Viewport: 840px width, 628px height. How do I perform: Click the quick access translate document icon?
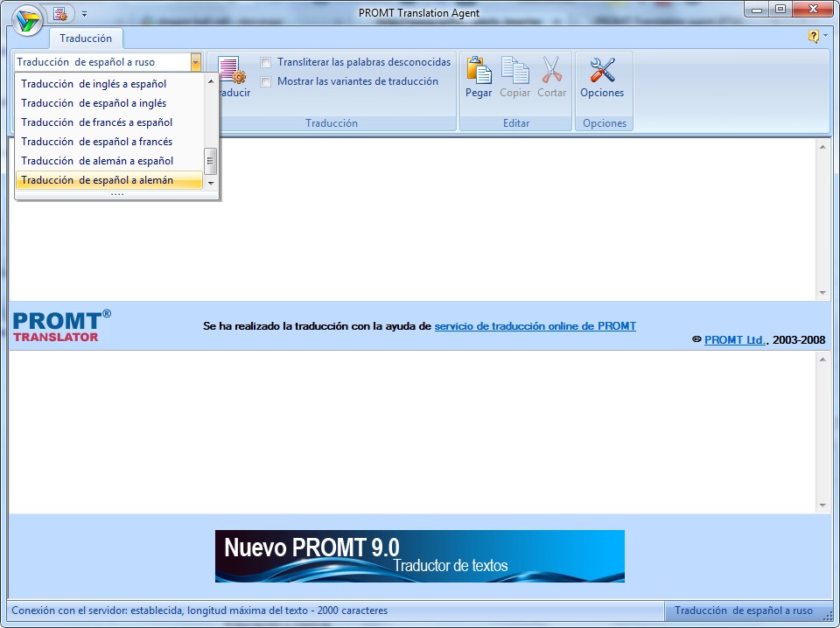tap(60, 13)
